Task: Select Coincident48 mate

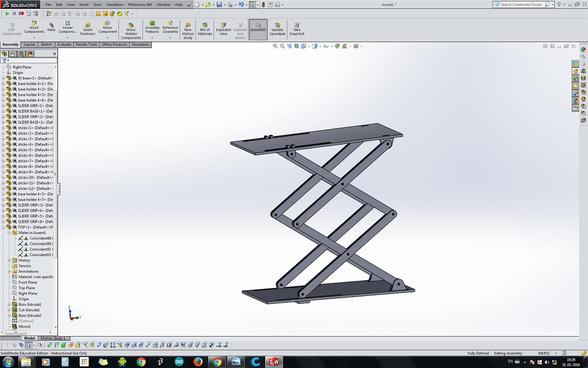Action: point(40,238)
